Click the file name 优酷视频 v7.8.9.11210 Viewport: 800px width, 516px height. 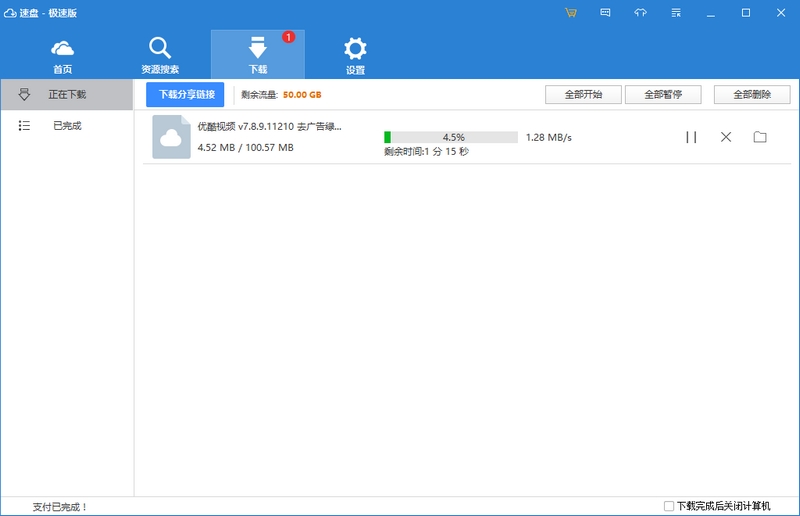tap(269, 127)
